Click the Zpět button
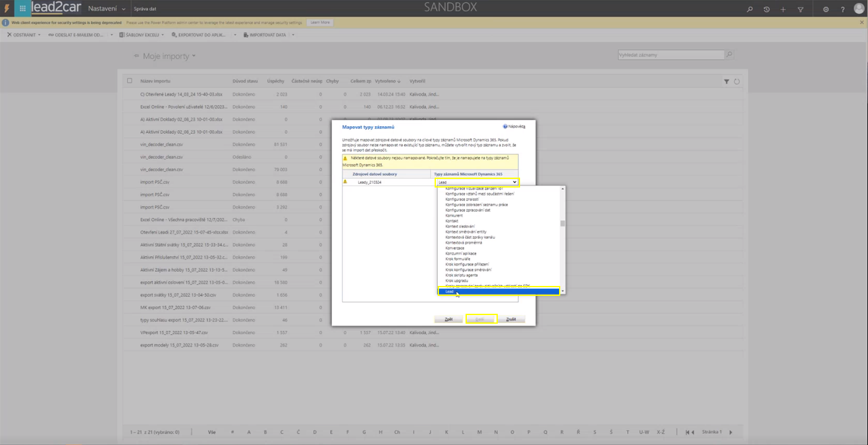This screenshot has width=868, height=445. pos(448,319)
